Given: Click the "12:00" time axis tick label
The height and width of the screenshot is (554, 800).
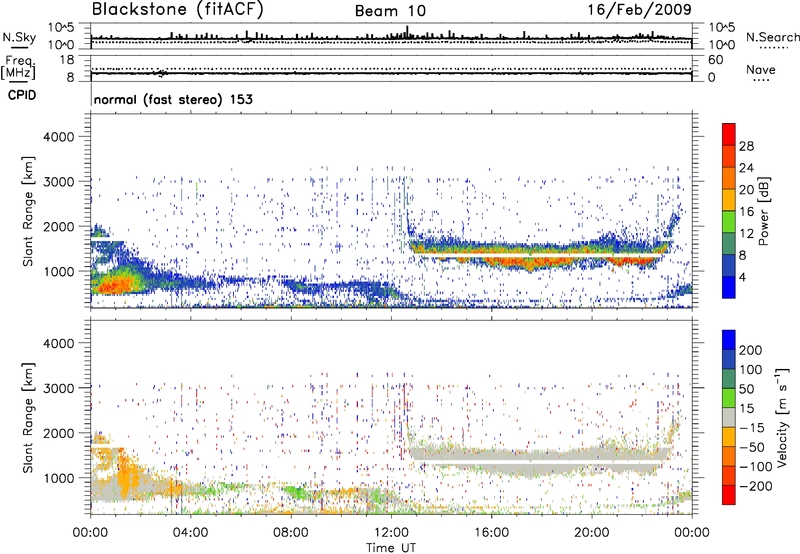Looking at the screenshot, I should coord(391,533).
